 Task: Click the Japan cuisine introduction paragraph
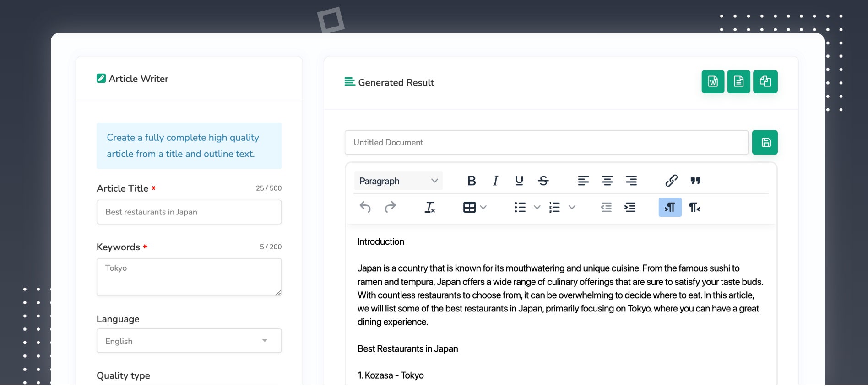click(x=560, y=295)
